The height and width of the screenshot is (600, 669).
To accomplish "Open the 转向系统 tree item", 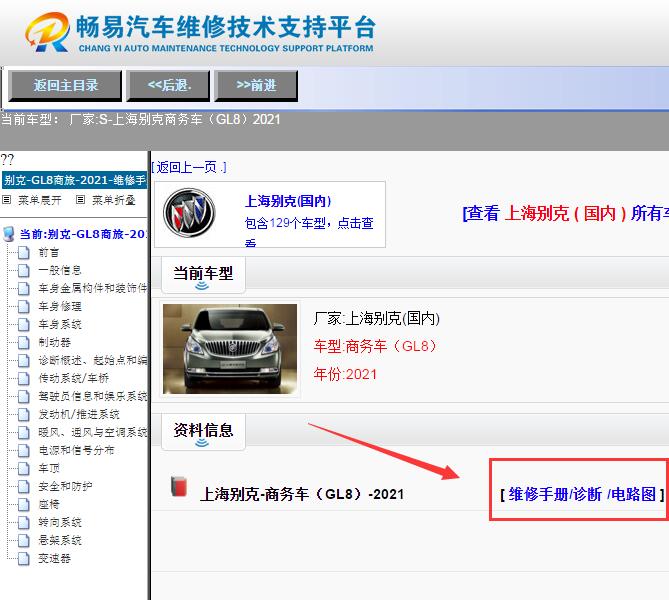I will tap(60, 522).
